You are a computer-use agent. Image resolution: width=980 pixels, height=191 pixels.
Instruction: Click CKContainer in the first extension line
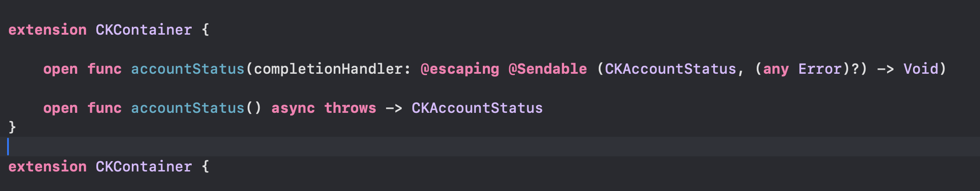click(x=144, y=30)
